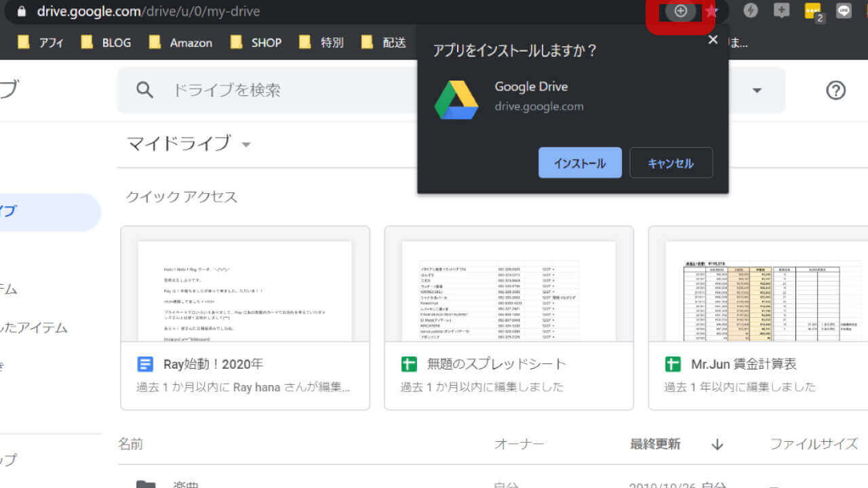Expand the マイドライブ dropdown
868x488 pixels.
tap(246, 144)
